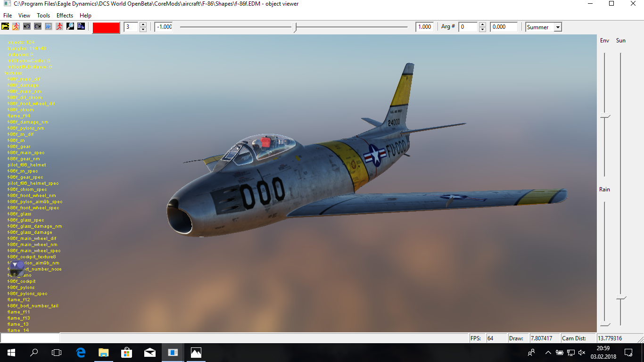Click the -1.000 minimum value field
The width and height of the screenshot is (644, 362).
click(164, 27)
